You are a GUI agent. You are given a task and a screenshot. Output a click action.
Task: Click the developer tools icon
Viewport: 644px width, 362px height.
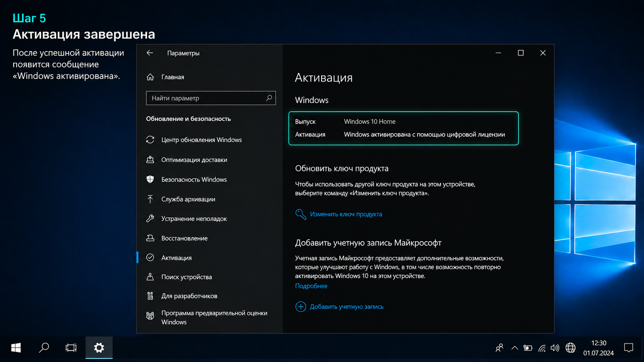click(150, 296)
